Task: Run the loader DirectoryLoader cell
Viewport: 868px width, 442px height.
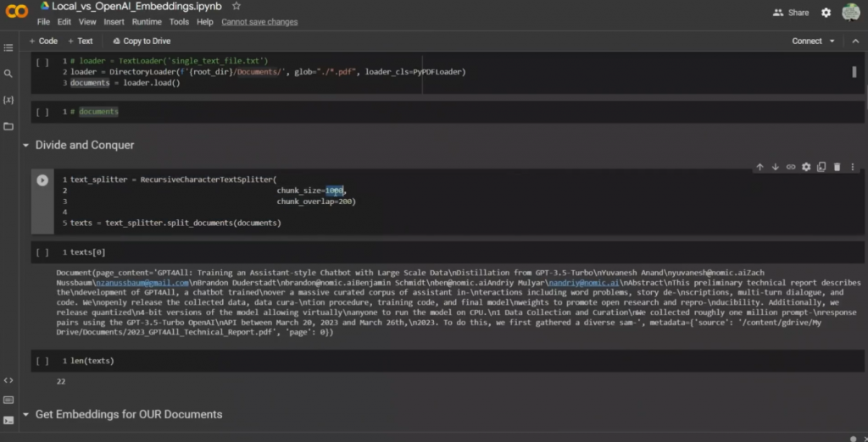Action: click(x=42, y=62)
